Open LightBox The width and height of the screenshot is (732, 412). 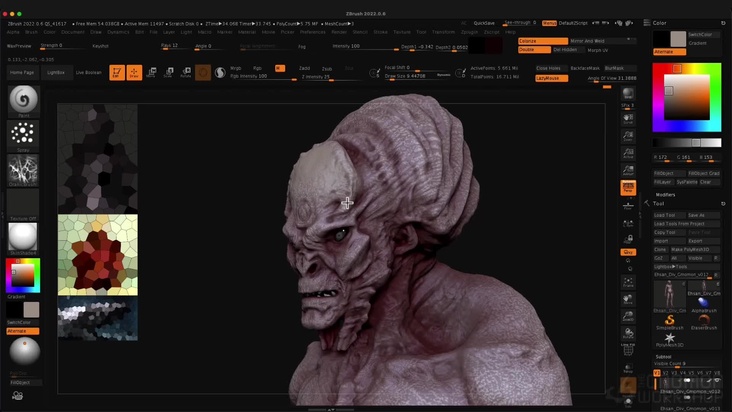pos(56,72)
